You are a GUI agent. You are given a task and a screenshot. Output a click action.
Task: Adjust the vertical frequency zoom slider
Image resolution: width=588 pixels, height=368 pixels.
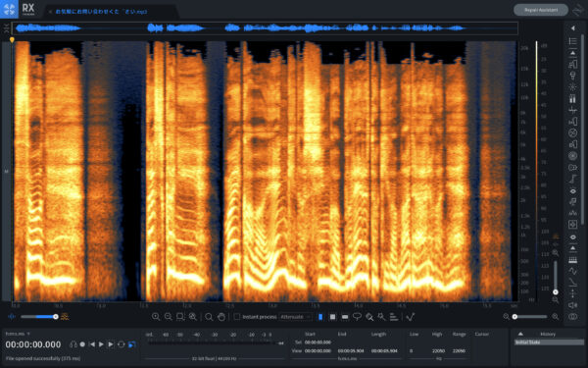556,277
